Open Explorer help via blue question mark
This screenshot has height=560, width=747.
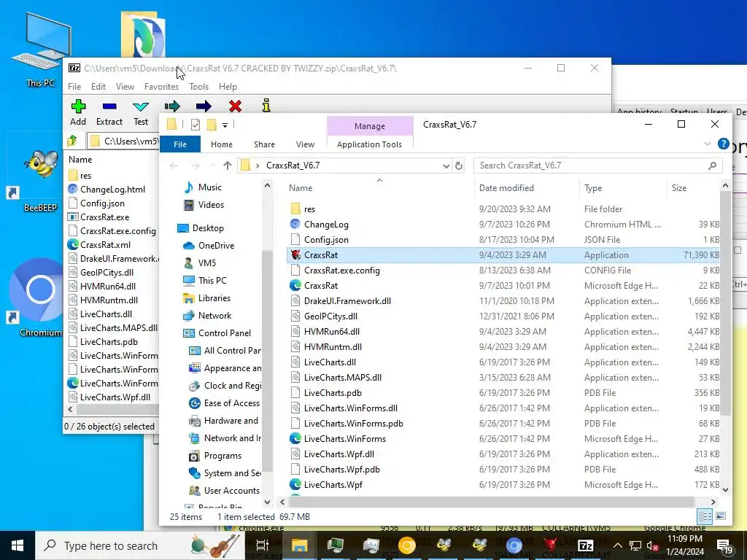[723, 144]
